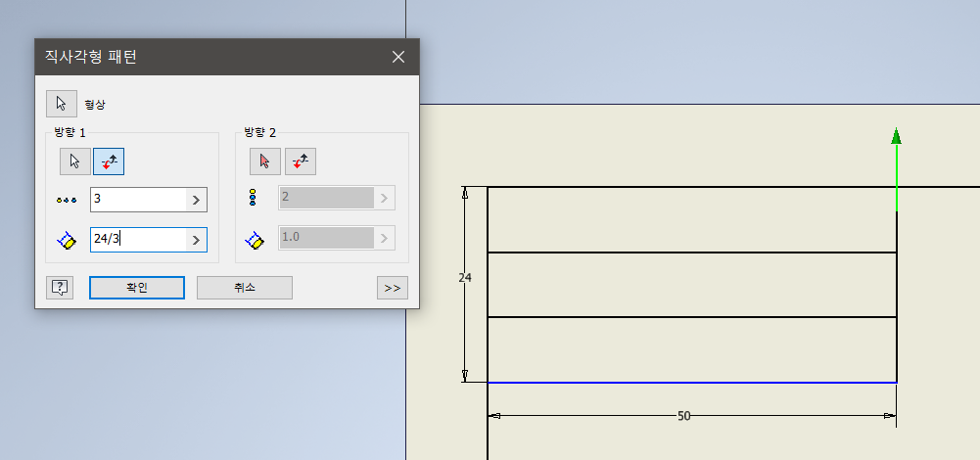Close the 직사각형 패턴 dialog
Image resolution: width=980 pixels, height=460 pixels.
(x=398, y=57)
